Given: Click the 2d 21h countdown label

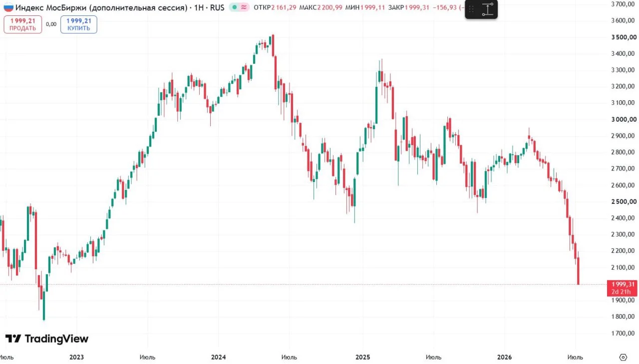Looking at the screenshot, I should [623, 292].
